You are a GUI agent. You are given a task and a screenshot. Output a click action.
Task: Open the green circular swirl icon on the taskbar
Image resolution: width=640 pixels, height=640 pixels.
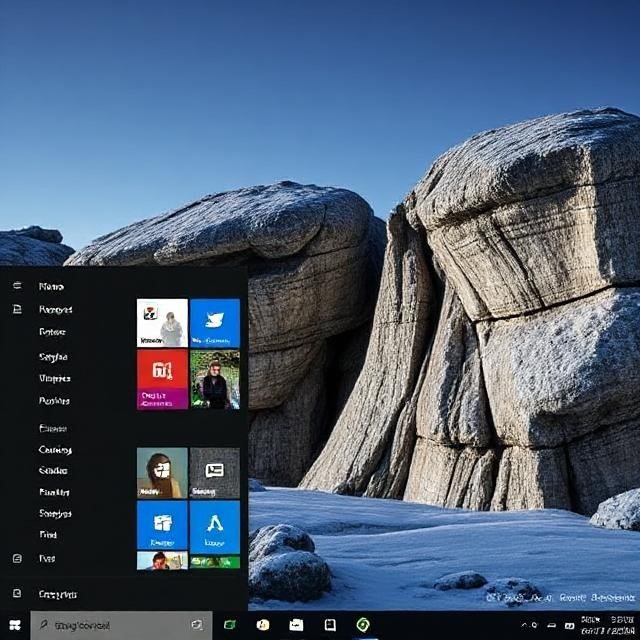pyautogui.click(x=363, y=624)
